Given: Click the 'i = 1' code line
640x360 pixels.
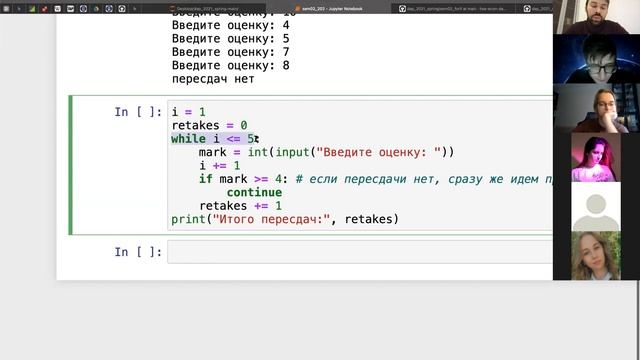Looking at the screenshot, I should (x=189, y=112).
